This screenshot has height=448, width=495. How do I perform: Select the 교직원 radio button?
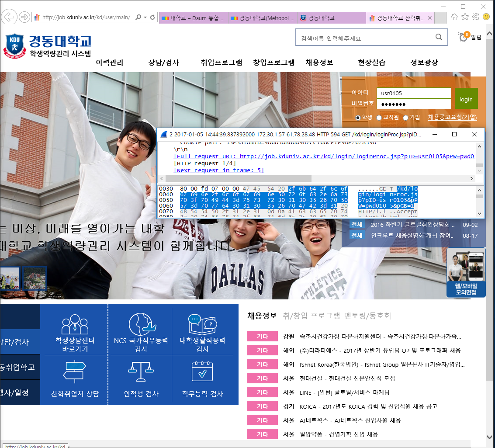point(379,118)
